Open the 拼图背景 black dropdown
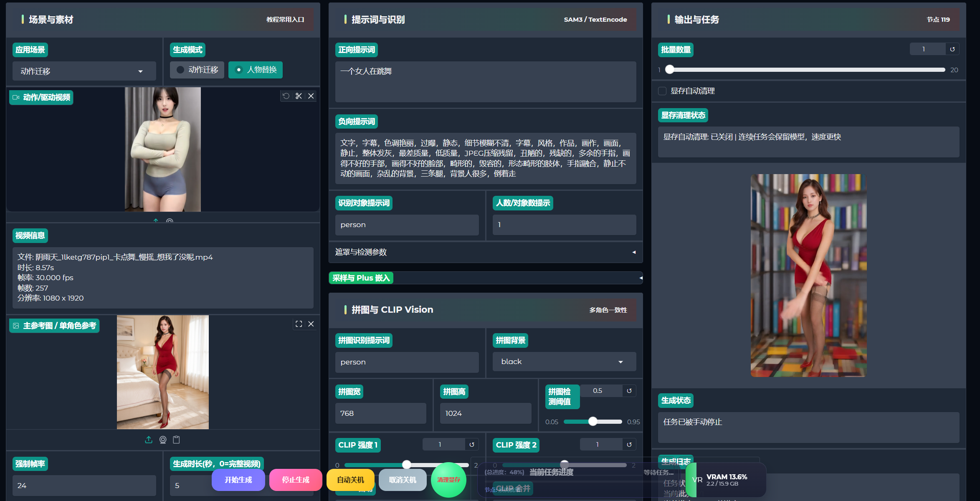The width and height of the screenshot is (980, 501). [565, 362]
